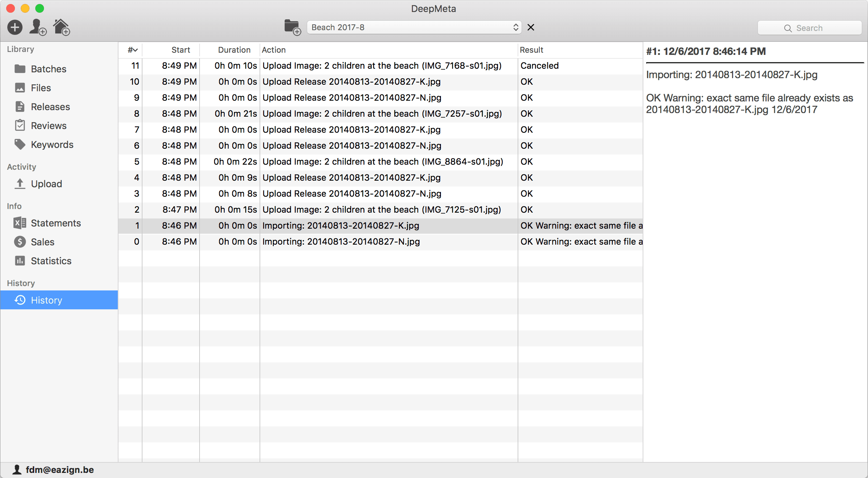Sort by the Start column header
Viewport: 868px width, 478px height.
171,50
